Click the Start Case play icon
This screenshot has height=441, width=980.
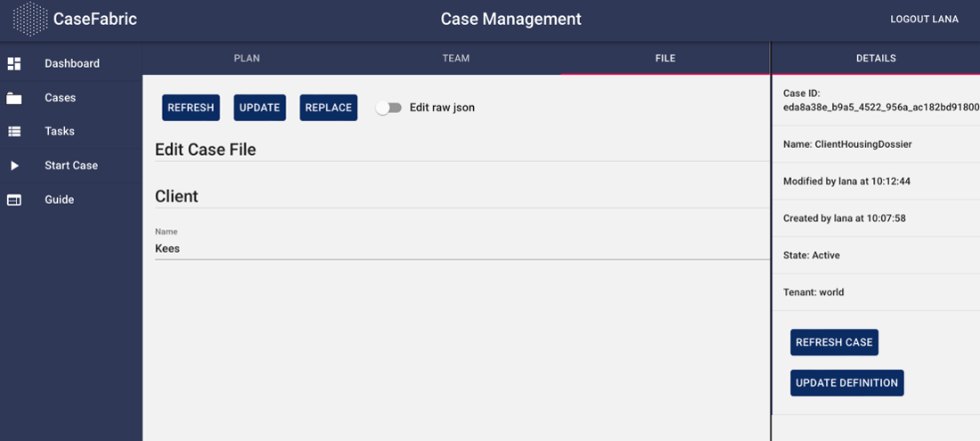[14, 166]
